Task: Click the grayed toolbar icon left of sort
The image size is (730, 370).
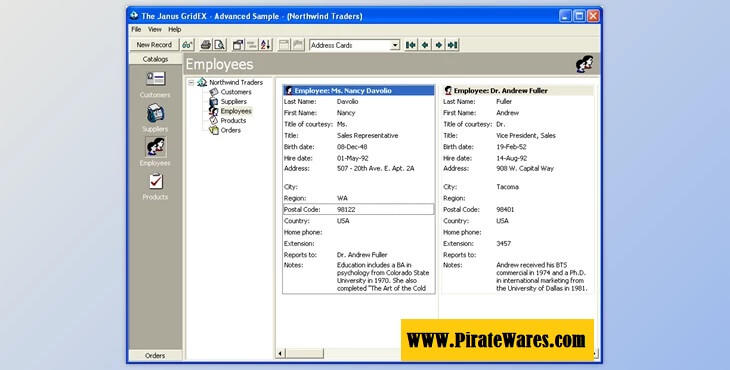Action: tap(251, 45)
